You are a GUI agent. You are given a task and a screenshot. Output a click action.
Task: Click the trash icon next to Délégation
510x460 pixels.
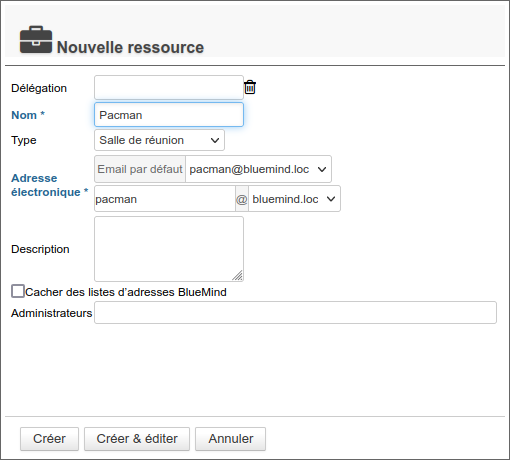[x=250, y=87]
